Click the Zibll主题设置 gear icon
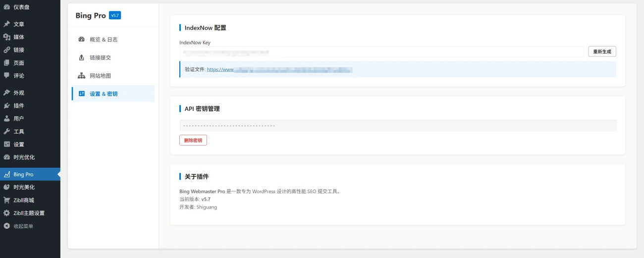Viewport: 644px width, 258px height. click(6, 213)
